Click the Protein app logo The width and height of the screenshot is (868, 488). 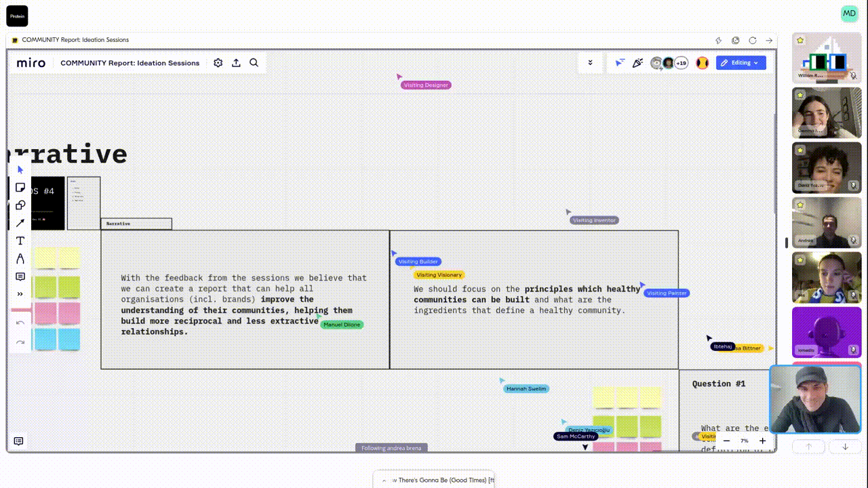click(x=17, y=16)
